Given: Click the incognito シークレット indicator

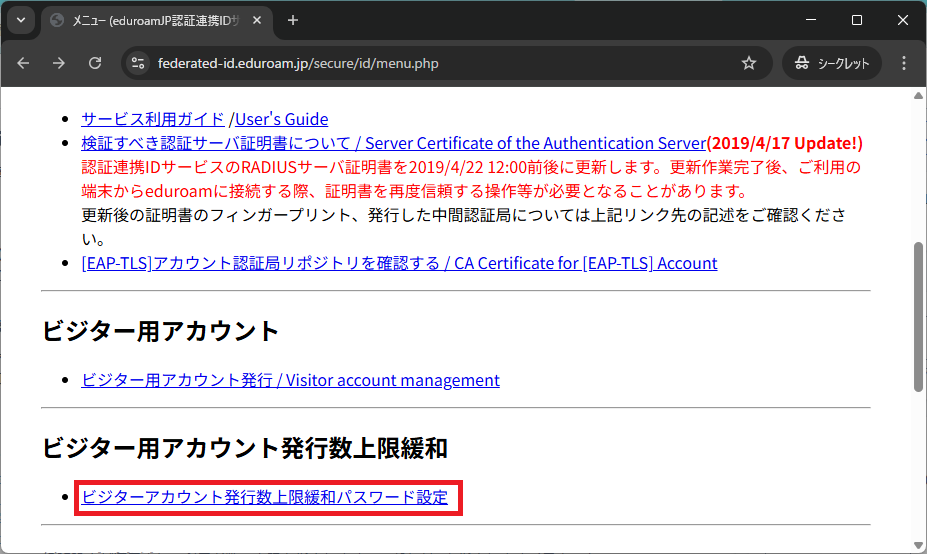Looking at the screenshot, I should click(x=832, y=63).
